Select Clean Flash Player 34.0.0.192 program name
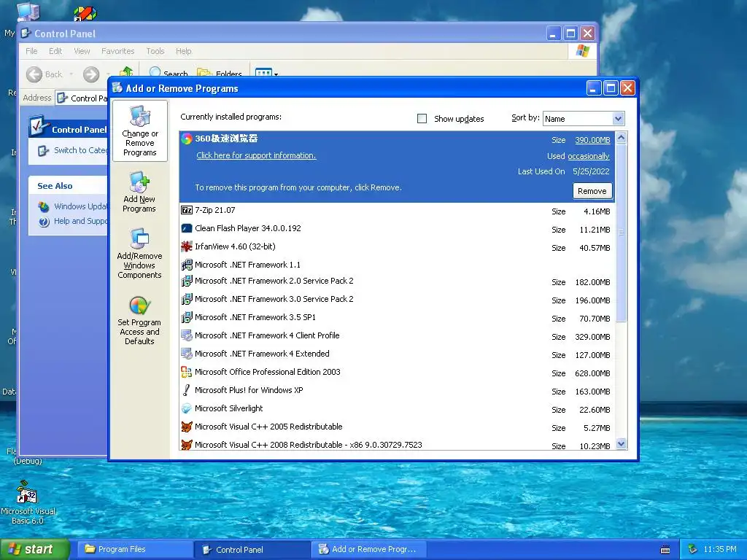The height and width of the screenshot is (560, 747). (248, 228)
